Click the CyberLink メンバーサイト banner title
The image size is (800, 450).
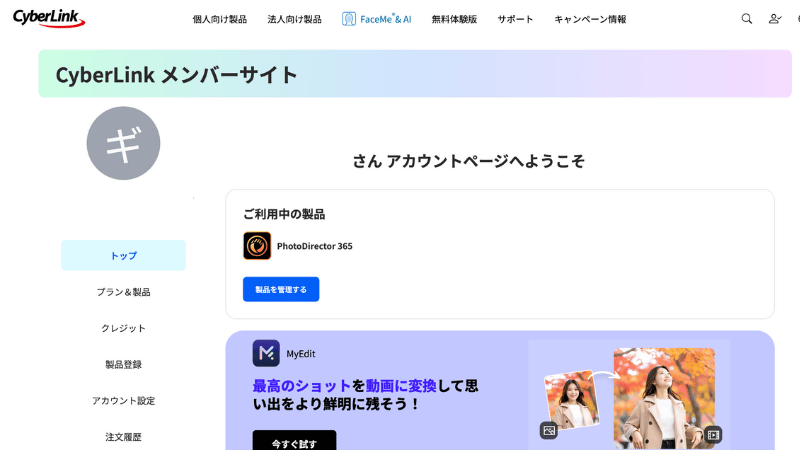[176, 74]
